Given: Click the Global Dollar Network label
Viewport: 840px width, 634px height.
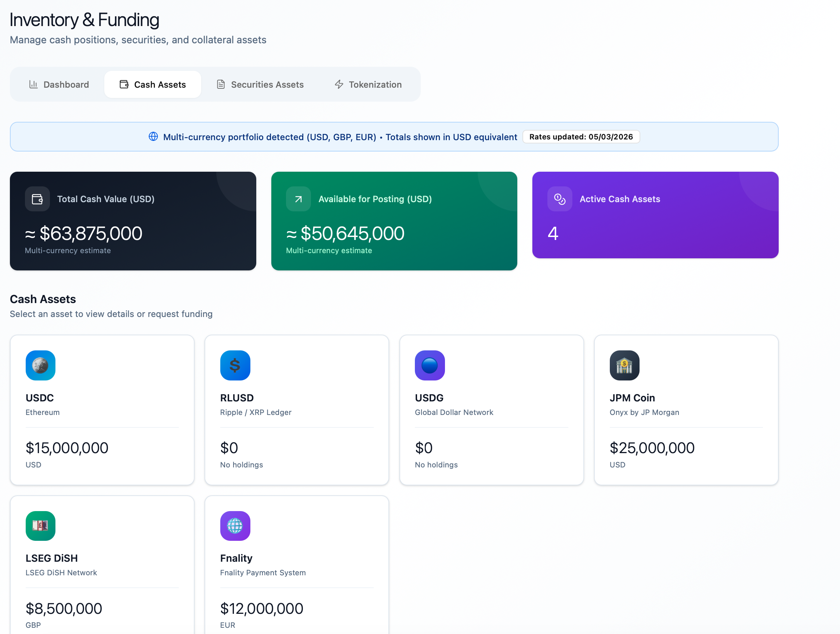Looking at the screenshot, I should point(454,412).
